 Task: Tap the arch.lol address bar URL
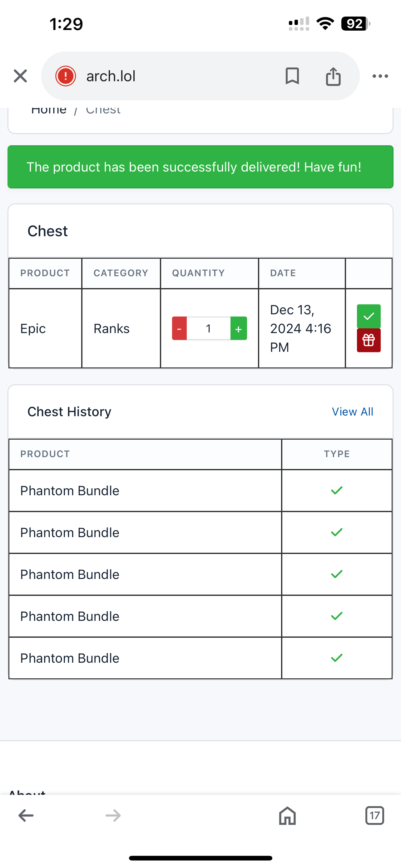[111, 76]
